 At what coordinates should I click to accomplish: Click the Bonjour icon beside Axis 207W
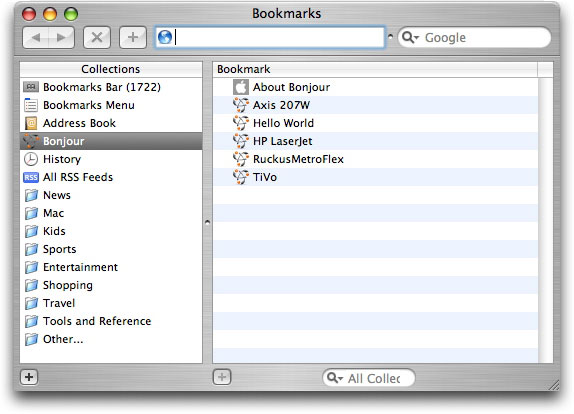241,105
